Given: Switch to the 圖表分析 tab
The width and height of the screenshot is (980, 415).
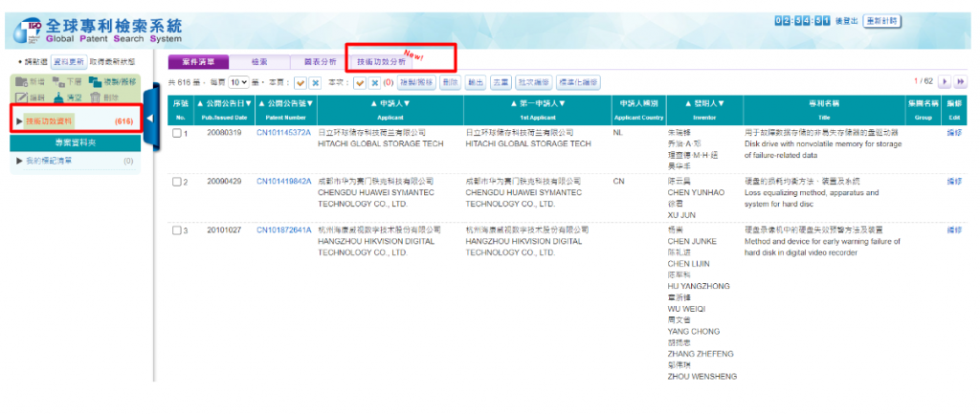Looking at the screenshot, I should pyautogui.click(x=321, y=62).
